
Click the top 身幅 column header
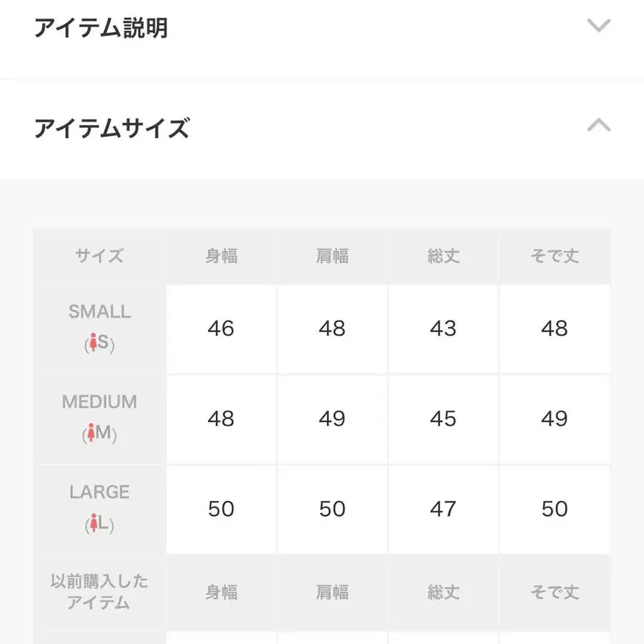(x=221, y=256)
